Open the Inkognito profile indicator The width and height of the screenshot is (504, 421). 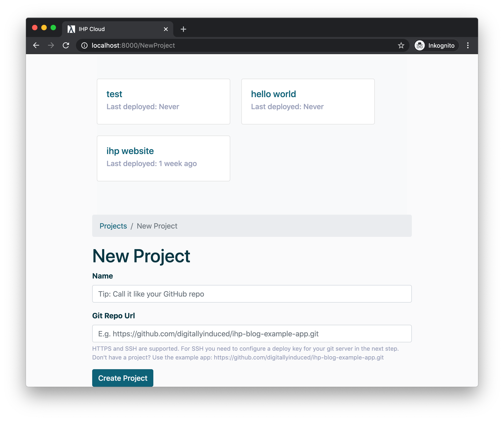tap(436, 45)
